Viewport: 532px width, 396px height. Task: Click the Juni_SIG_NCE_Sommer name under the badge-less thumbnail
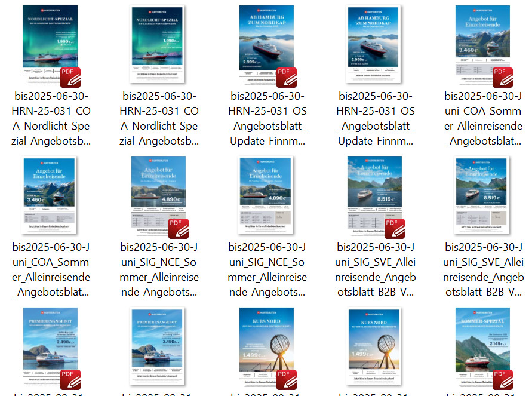[267, 269]
